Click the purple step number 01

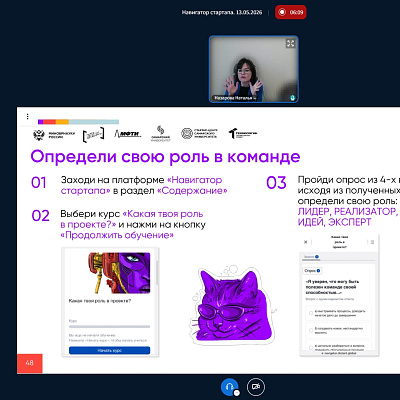coord(39,183)
